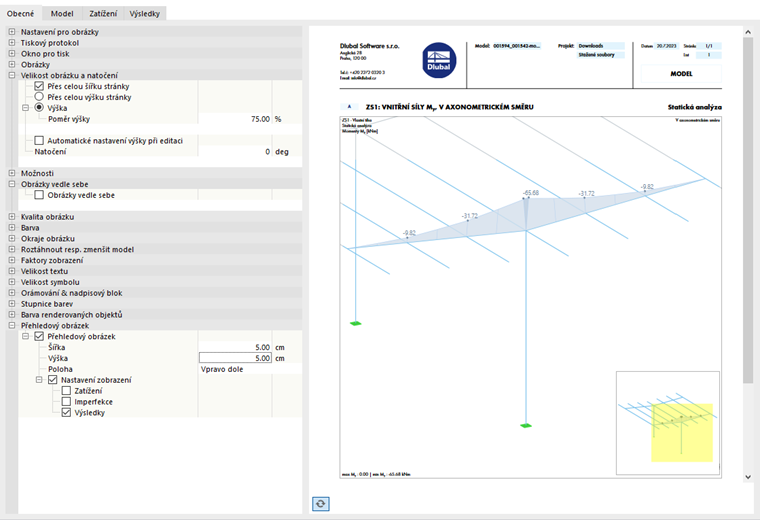The height and width of the screenshot is (520, 760).
Task: Expand Barva renderovaných objektů section
Action: click(x=12, y=315)
